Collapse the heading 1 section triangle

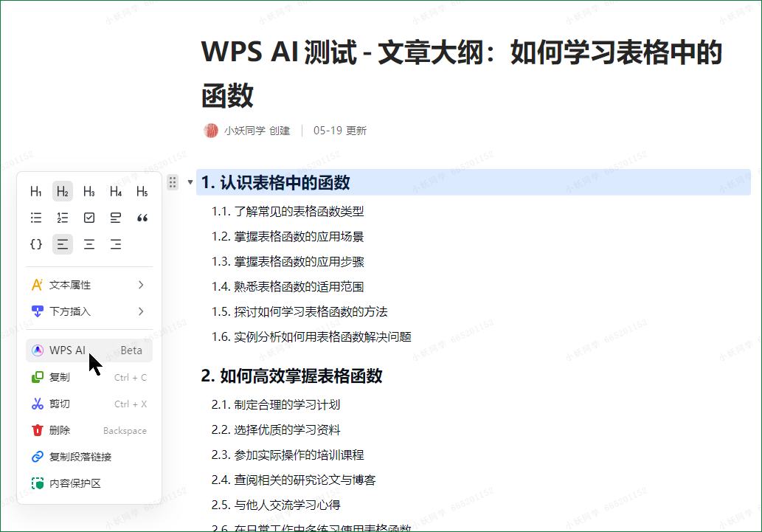tap(190, 182)
